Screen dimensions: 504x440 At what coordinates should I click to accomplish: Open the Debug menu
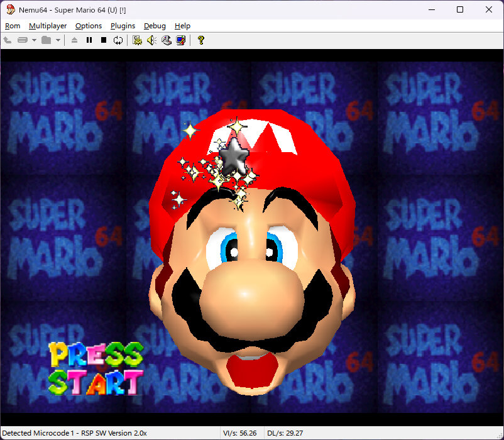155,26
